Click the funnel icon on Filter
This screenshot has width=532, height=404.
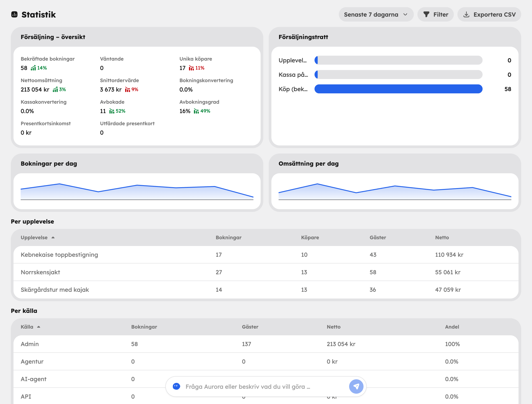[426, 14]
